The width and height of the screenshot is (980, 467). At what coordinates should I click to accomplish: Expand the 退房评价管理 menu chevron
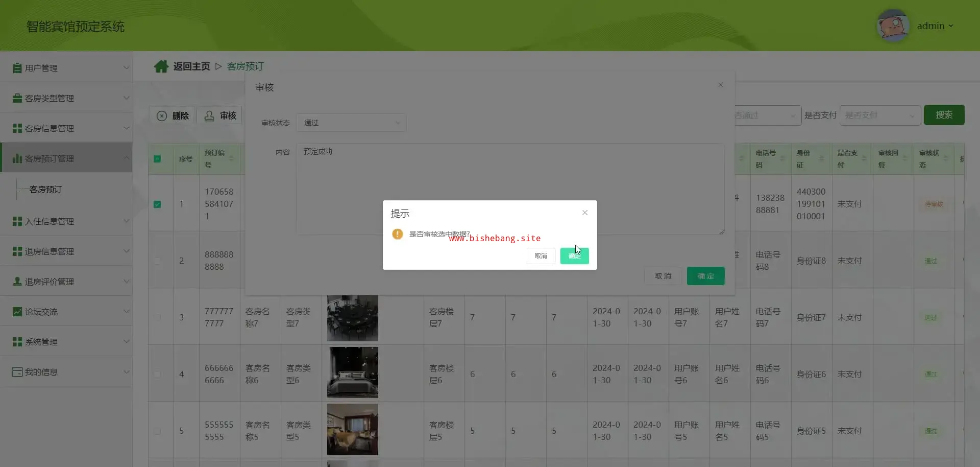click(x=126, y=281)
